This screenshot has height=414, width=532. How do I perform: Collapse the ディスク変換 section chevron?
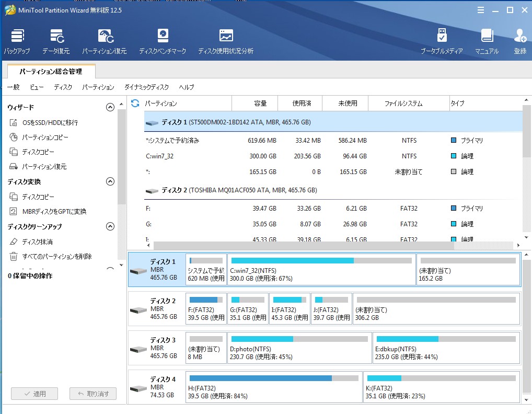pos(110,181)
